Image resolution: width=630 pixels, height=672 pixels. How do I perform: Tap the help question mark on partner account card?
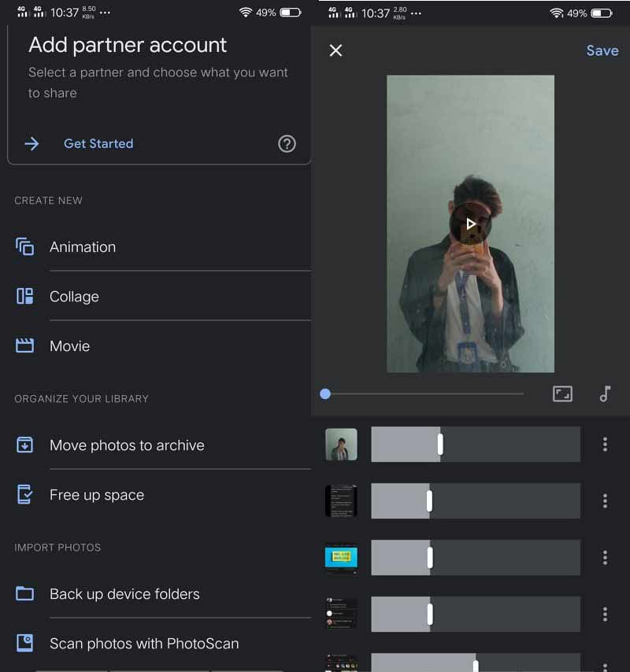287,143
